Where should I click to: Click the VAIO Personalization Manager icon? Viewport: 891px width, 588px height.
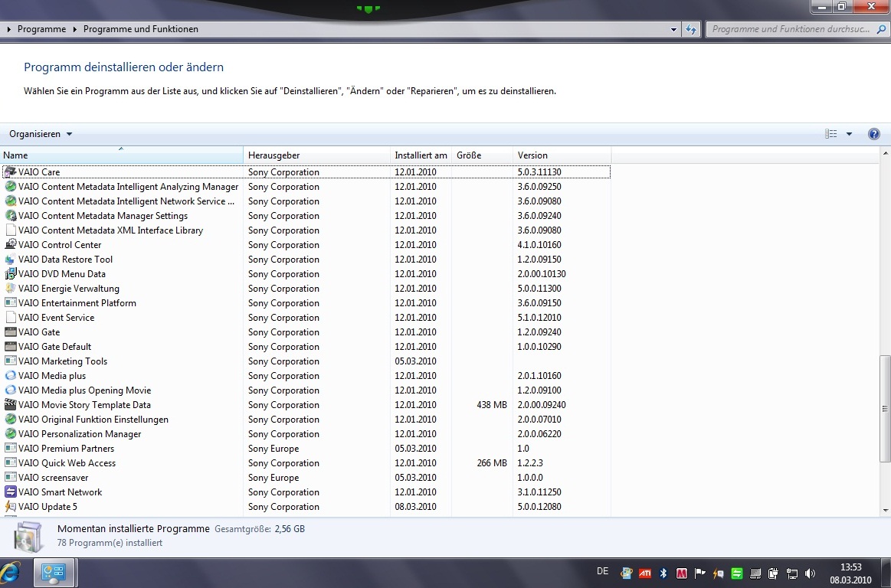(10, 433)
